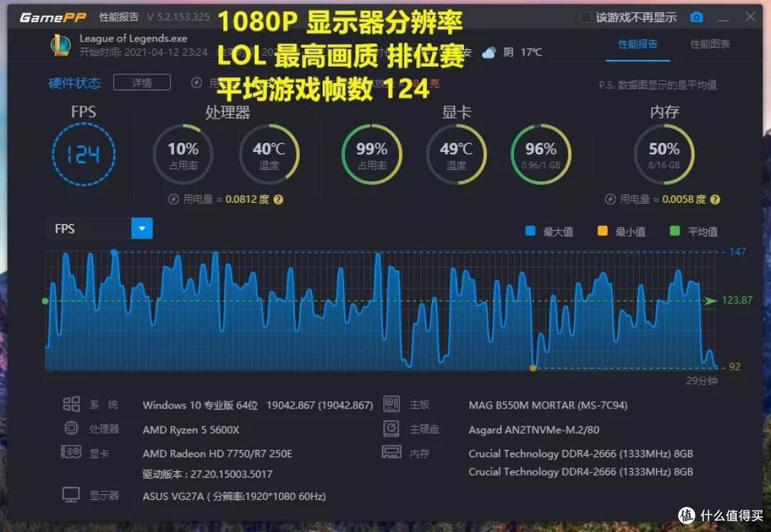Click the FPS 124 circular gauge
771x532 pixels.
pos(84,154)
